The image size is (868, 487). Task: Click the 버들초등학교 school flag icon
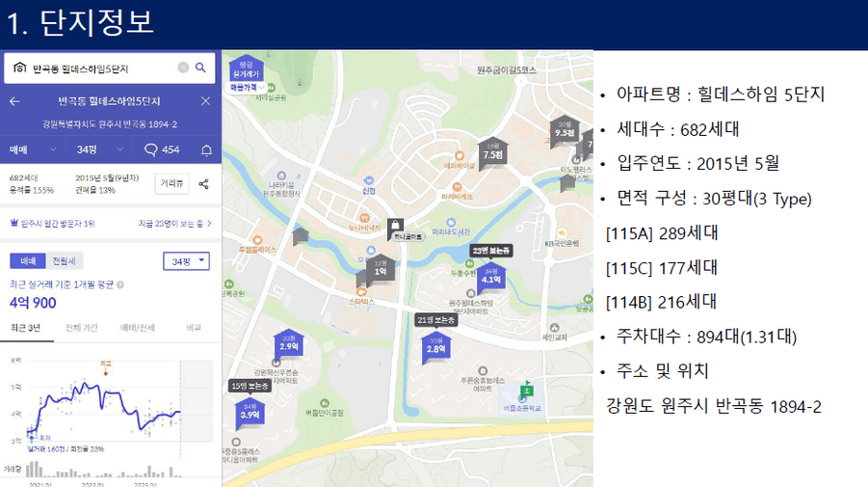pyautogui.click(x=526, y=390)
